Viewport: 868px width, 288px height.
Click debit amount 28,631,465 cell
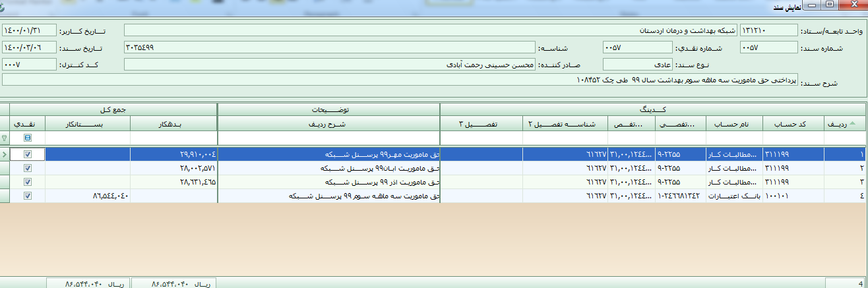pyautogui.click(x=173, y=181)
